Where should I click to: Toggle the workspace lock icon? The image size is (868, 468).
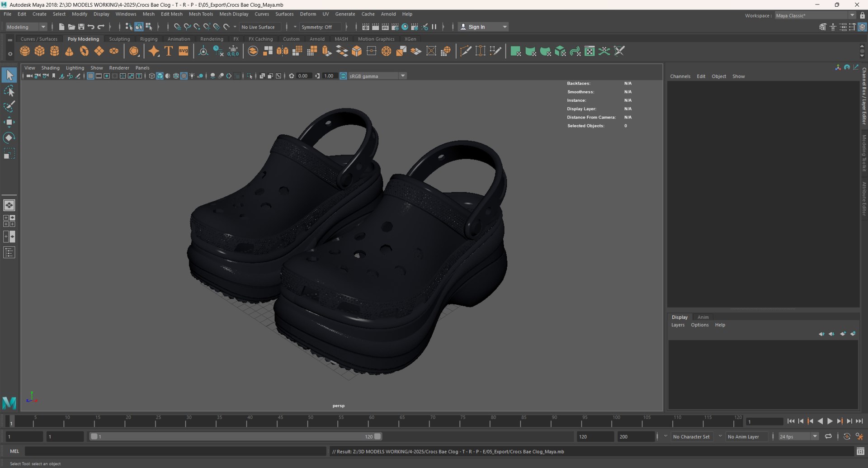click(862, 15)
